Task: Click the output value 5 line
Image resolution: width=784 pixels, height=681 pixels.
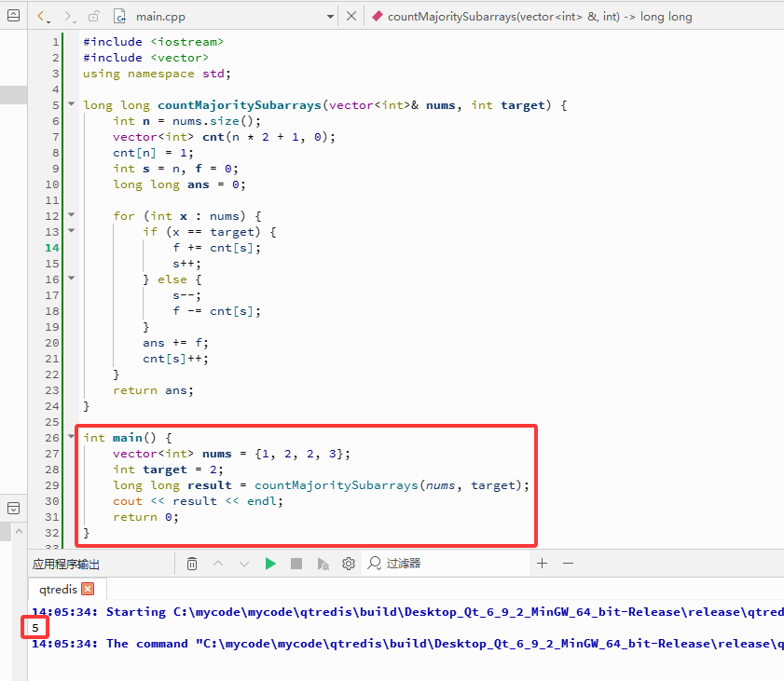Action: click(x=35, y=628)
